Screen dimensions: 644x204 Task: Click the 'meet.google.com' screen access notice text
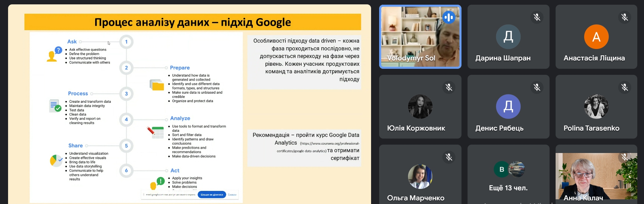(171, 195)
